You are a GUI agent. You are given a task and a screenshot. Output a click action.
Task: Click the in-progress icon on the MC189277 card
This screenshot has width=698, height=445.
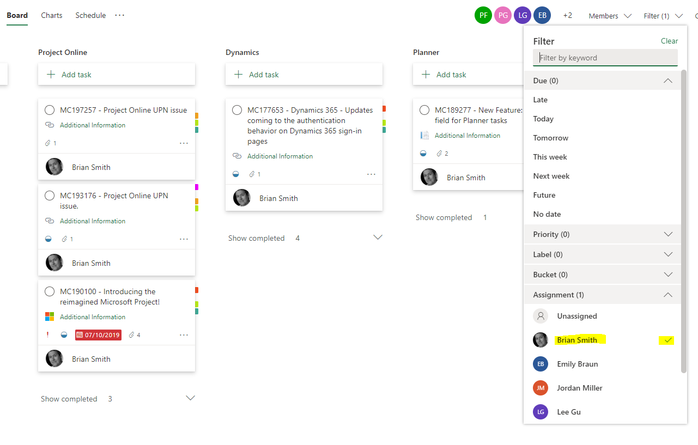click(x=423, y=154)
